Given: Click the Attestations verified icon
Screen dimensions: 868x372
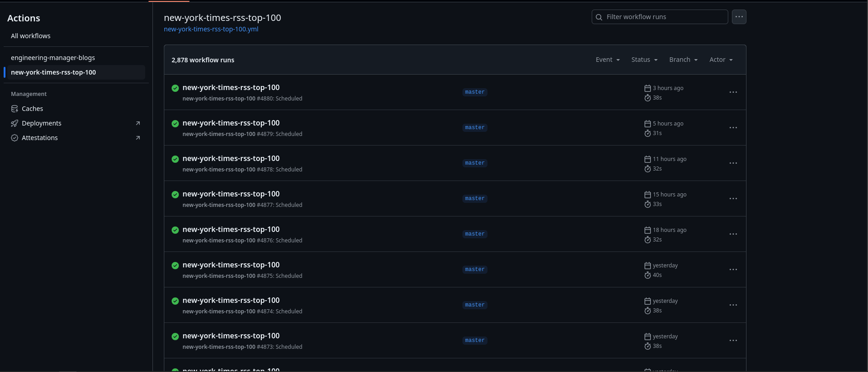Looking at the screenshot, I should [15, 138].
